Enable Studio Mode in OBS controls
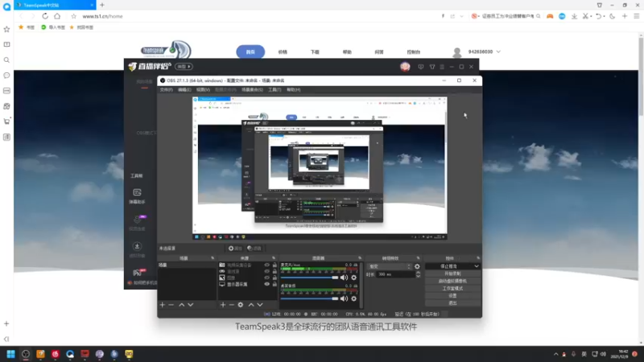This screenshot has width=644, height=362. [x=452, y=289]
